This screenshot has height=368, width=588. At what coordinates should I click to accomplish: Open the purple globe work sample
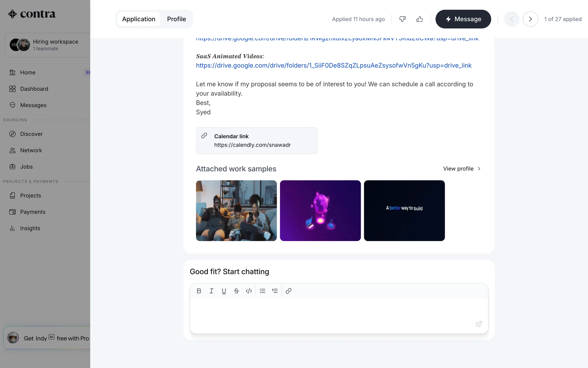pyautogui.click(x=320, y=210)
